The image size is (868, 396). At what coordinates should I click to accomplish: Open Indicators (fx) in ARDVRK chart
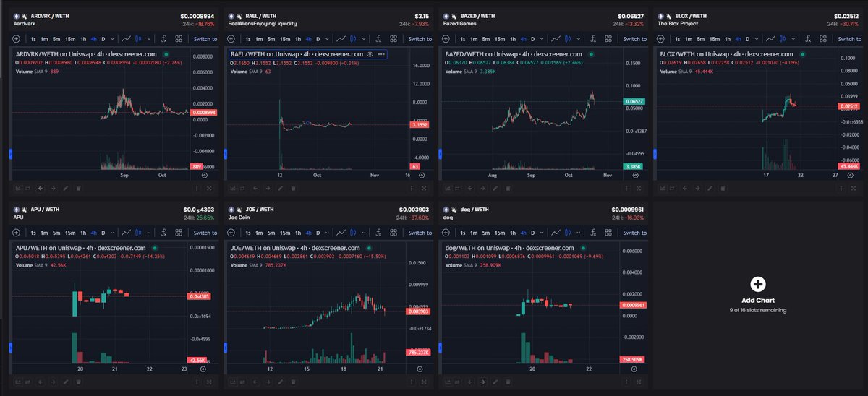point(163,39)
